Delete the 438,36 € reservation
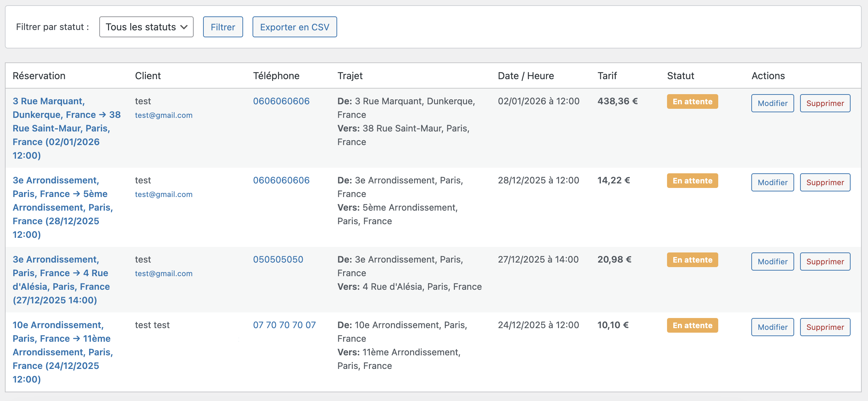Screen dimensions: 868x401 (x=825, y=103)
